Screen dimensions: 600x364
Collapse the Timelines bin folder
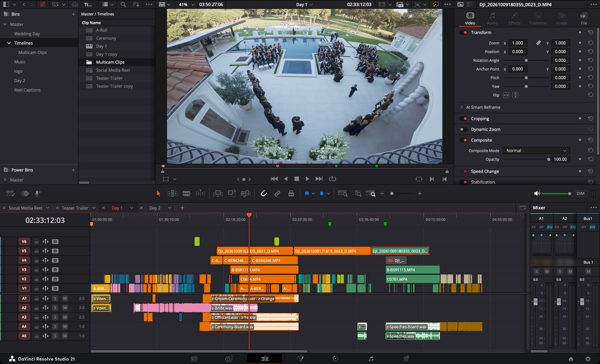click(x=9, y=43)
